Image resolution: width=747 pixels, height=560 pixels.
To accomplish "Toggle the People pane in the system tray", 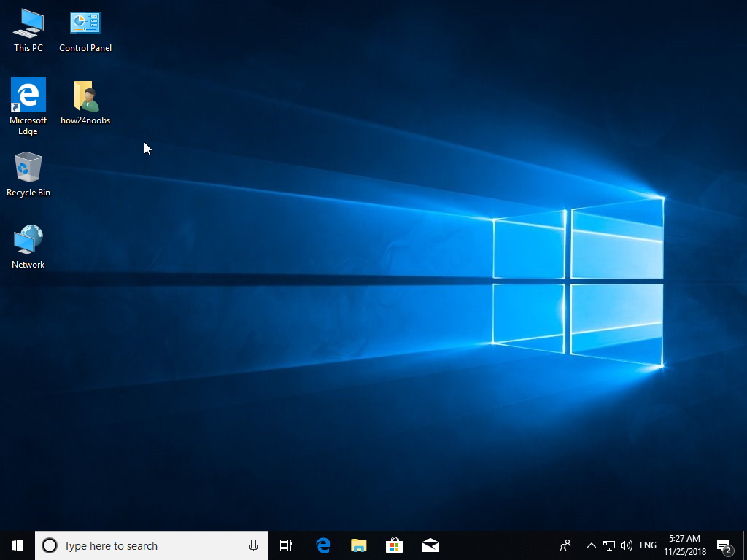I will (565, 545).
